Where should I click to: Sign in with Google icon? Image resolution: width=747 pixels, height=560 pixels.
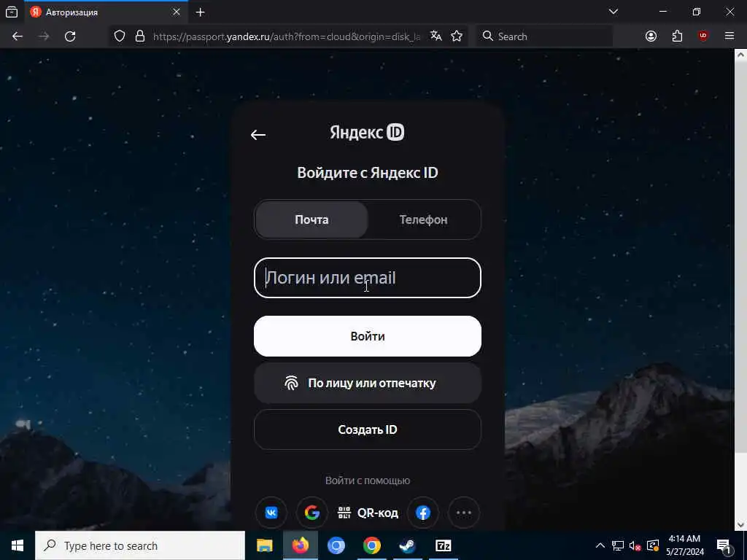[x=312, y=513]
